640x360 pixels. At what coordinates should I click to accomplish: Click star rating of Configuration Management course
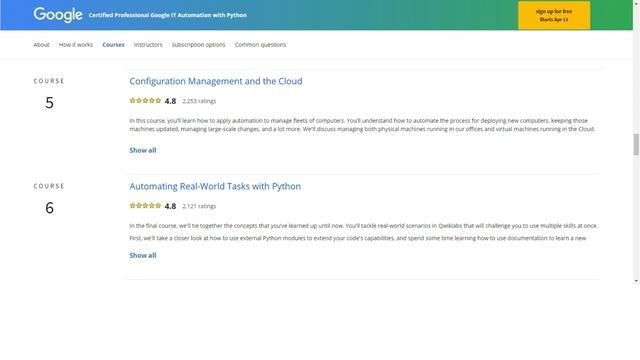[145, 100]
